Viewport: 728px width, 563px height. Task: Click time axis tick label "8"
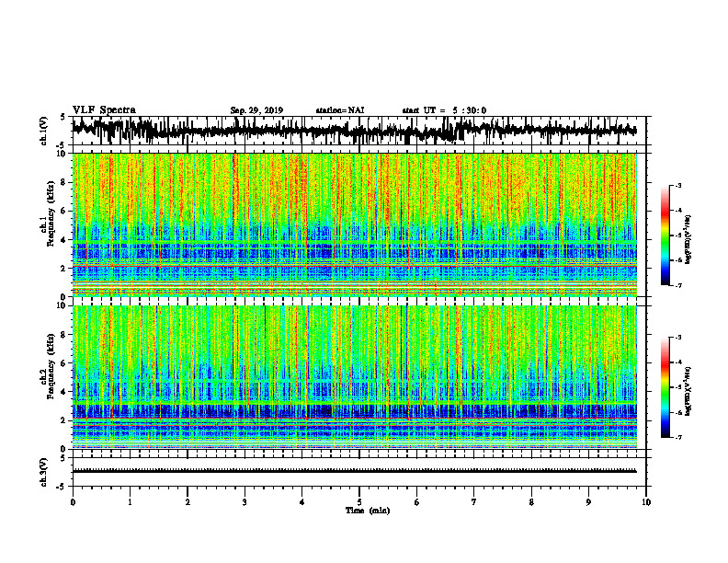point(531,502)
